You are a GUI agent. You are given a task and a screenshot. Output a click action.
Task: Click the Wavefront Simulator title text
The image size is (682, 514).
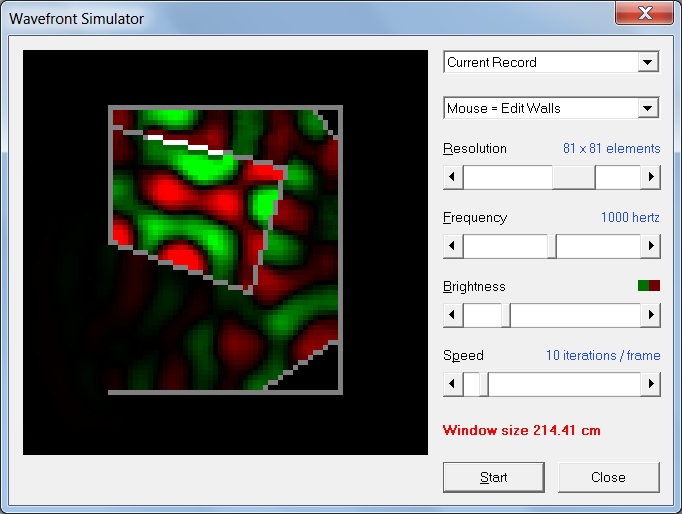[77, 19]
